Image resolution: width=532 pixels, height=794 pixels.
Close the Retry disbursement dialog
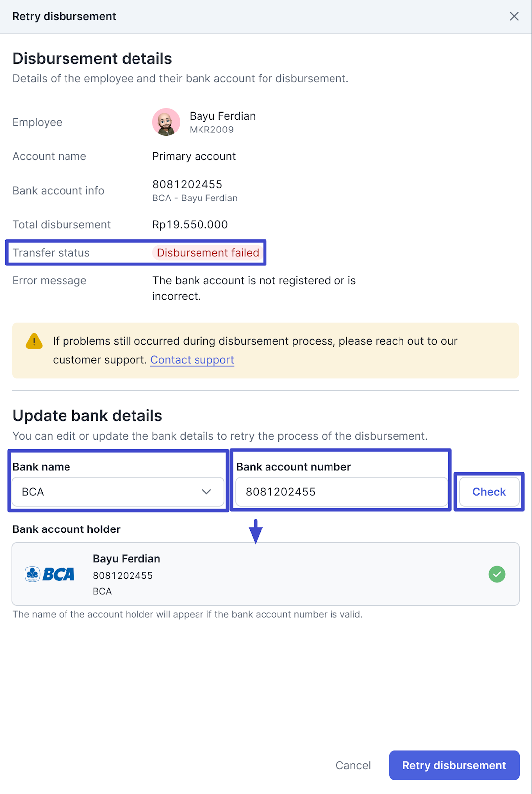(x=514, y=16)
